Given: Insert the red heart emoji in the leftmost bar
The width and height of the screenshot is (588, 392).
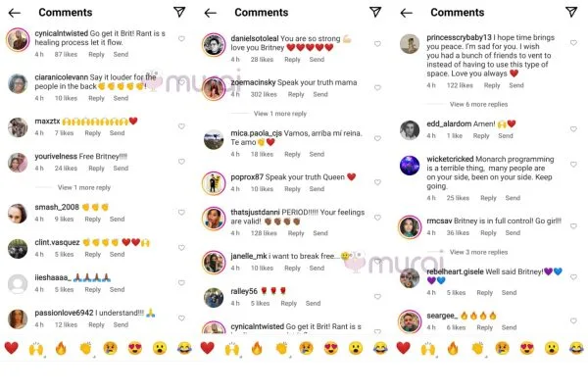Looking at the screenshot, I should (x=11, y=349).
